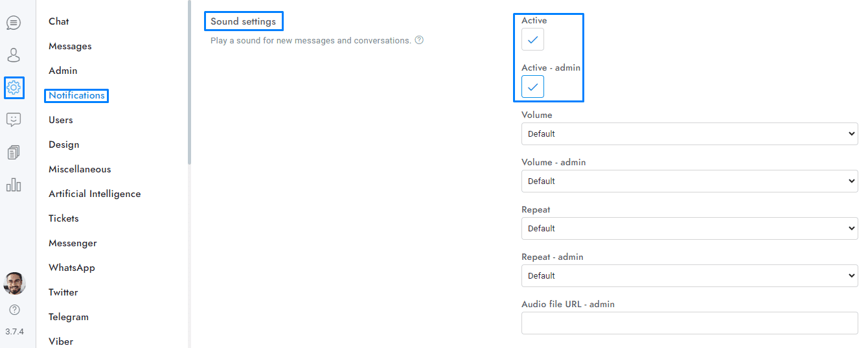Switch to the Artificial Intelligence settings tab

tap(95, 194)
